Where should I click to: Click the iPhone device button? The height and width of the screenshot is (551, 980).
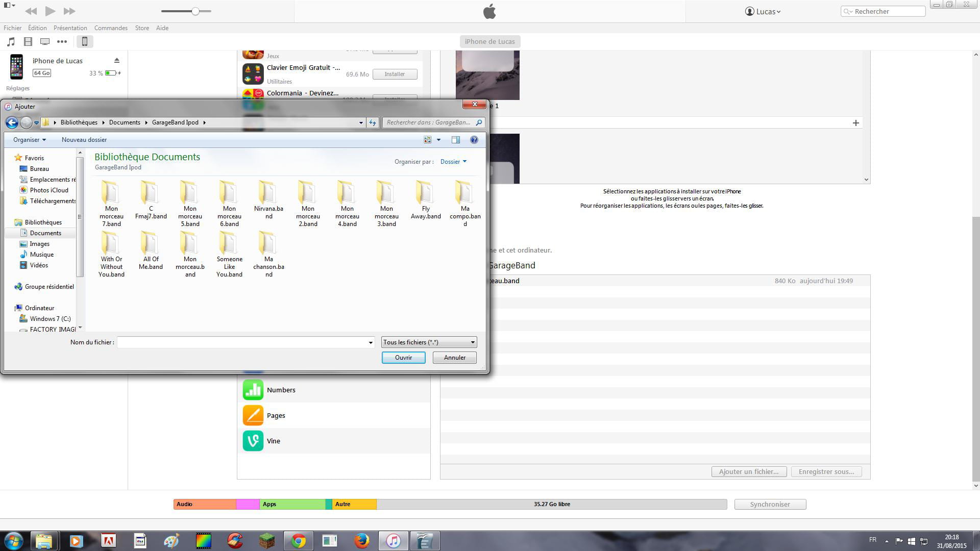point(85,42)
